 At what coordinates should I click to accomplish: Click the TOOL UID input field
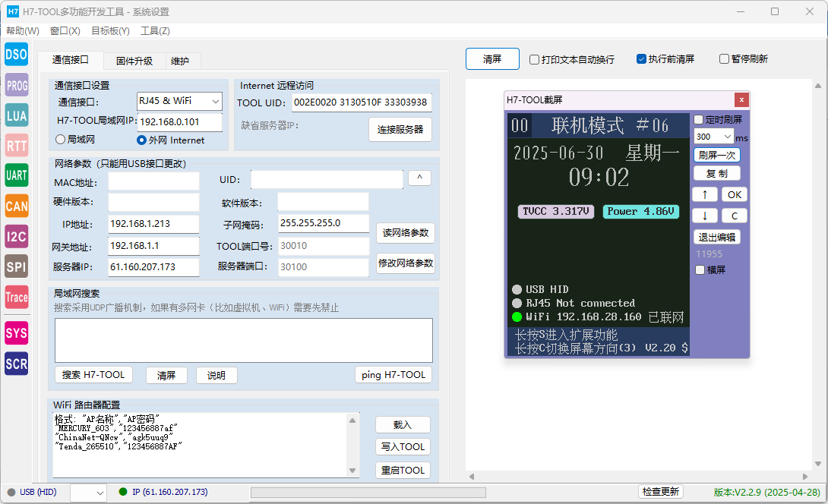pyautogui.click(x=362, y=102)
